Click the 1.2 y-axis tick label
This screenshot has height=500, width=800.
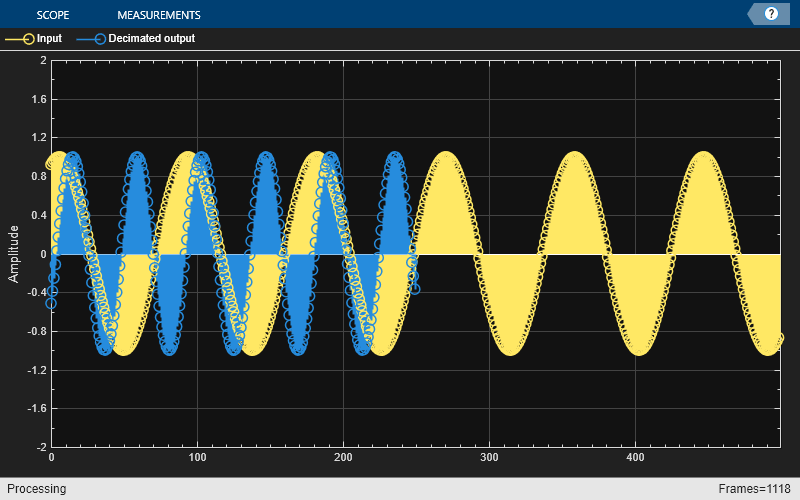[x=38, y=138]
